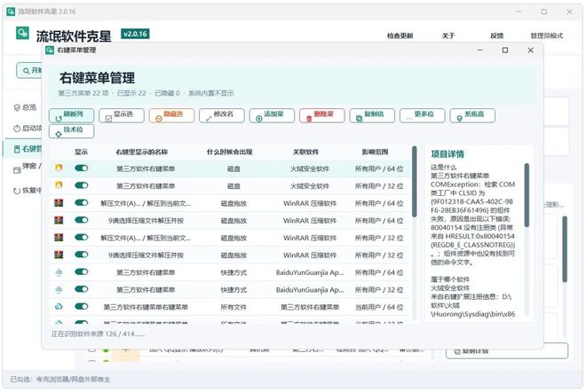The height and width of the screenshot is (392, 586).
Task: Toggle display switch for 火绒安全软件 64位 row
Action: point(81,169)
